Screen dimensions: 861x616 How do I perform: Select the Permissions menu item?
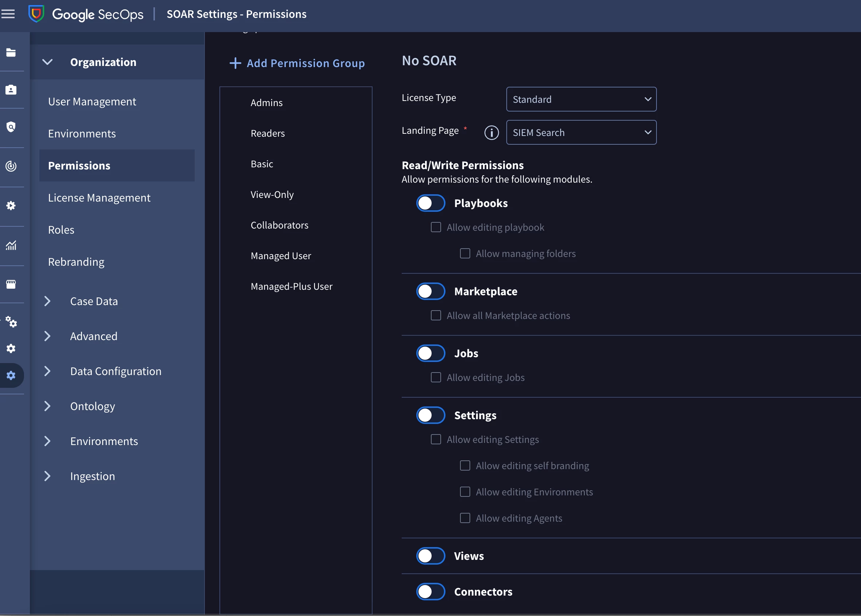coord(117,165)
